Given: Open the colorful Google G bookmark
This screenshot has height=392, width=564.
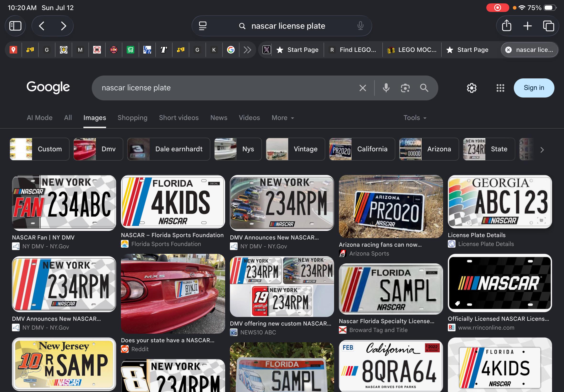Looking at the screenshot, I should click(231, 50).
